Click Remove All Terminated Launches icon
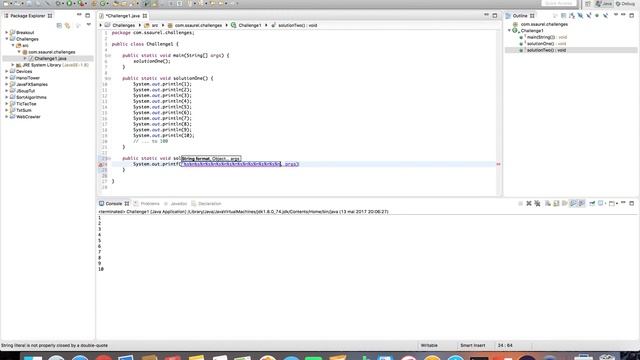Viewport: 640px width, 360px height. click(537, 203)
